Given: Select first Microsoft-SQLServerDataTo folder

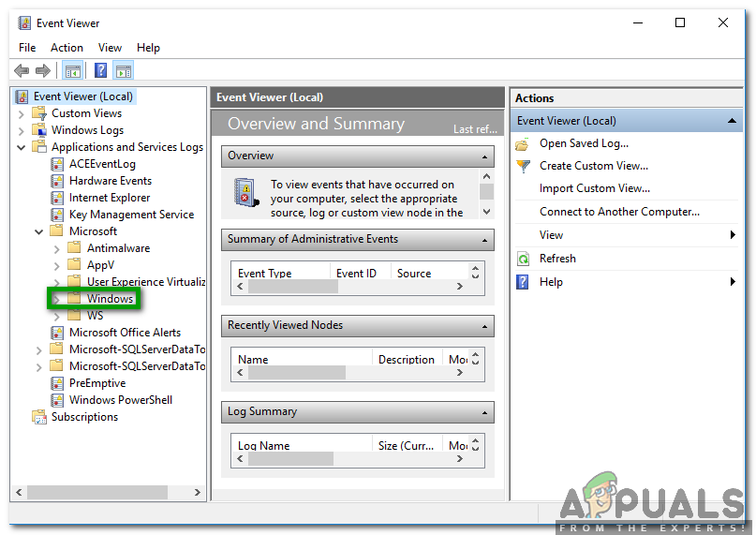Looking at the screenshot, I should click(x=138, y=349).
